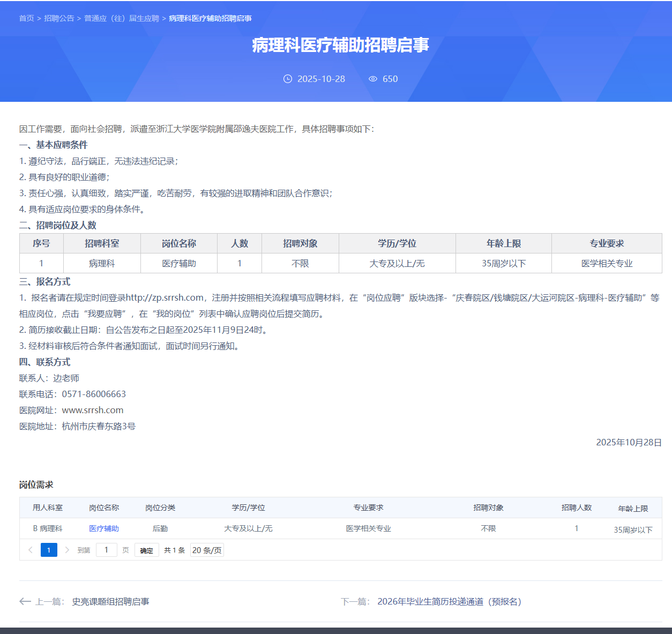Screen dimensions: 672x634
Task: Open next article 2026年毕业生简历投递通道
Action: [x=449, y=601]
